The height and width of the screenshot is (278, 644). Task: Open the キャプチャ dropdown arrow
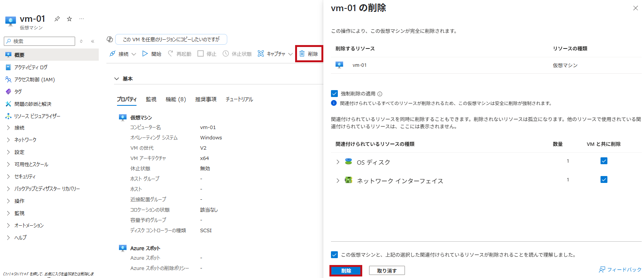click(x=291, y=54)
